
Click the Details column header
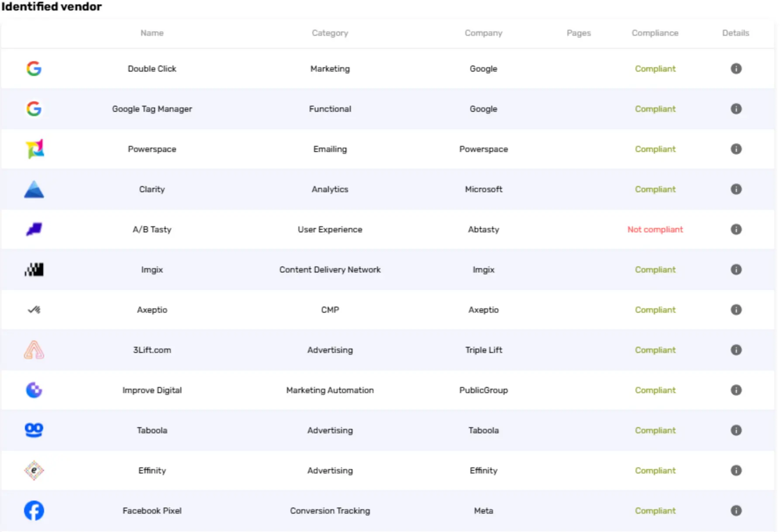point(735,33)
